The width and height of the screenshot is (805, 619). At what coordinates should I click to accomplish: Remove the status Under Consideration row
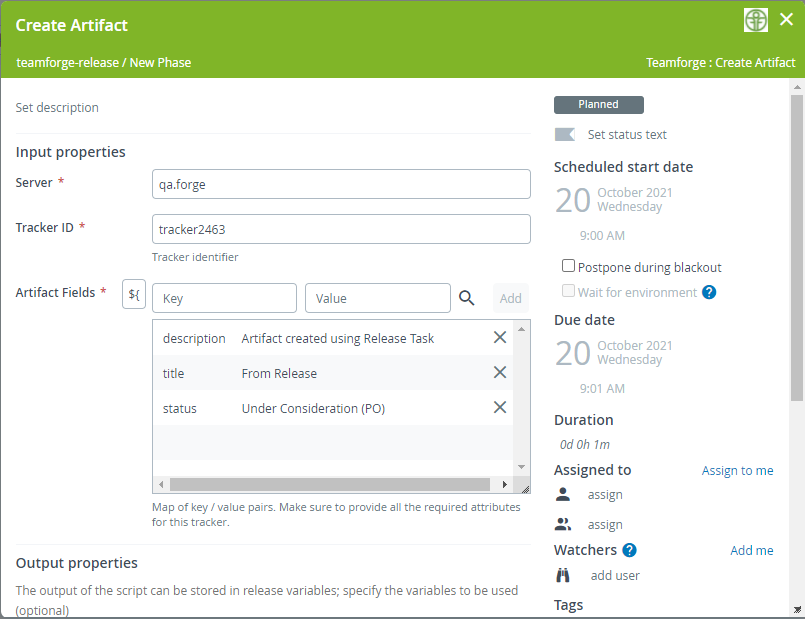[500, 408]
